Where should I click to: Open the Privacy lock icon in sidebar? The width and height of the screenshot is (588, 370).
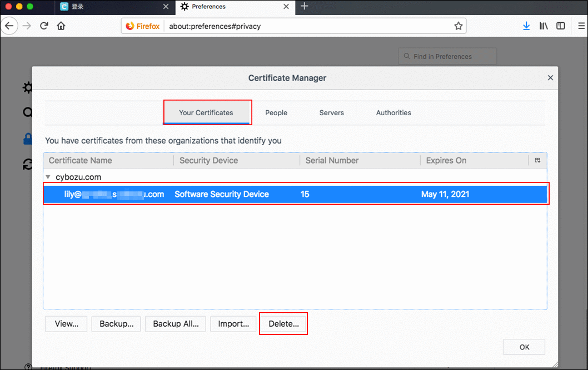pos(27,139)
